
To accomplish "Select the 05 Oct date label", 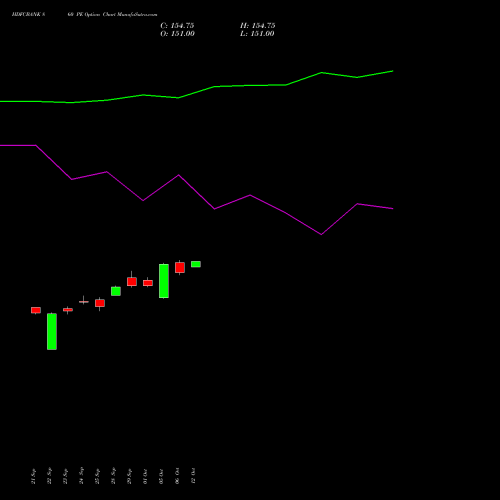I will (x=161, y=476).
